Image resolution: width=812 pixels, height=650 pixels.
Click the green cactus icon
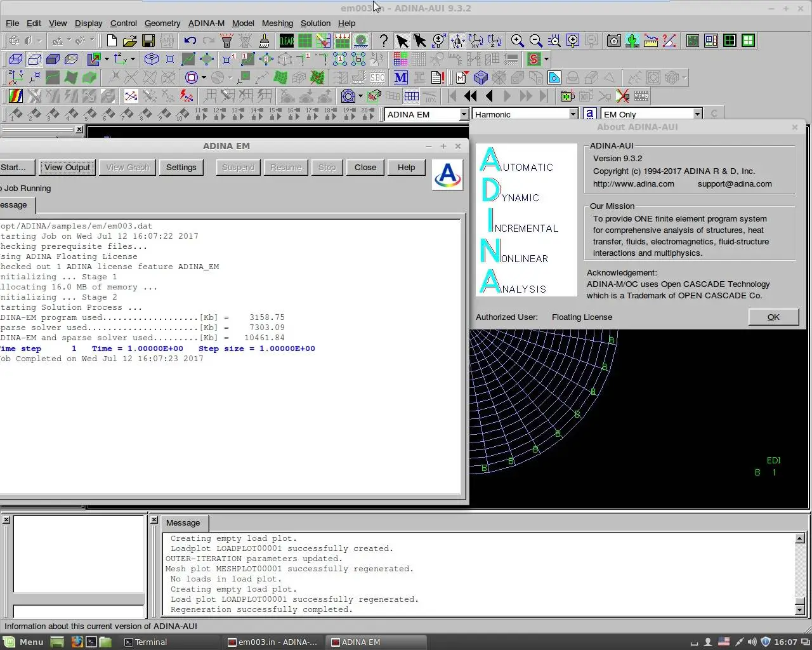click(632, 41)
